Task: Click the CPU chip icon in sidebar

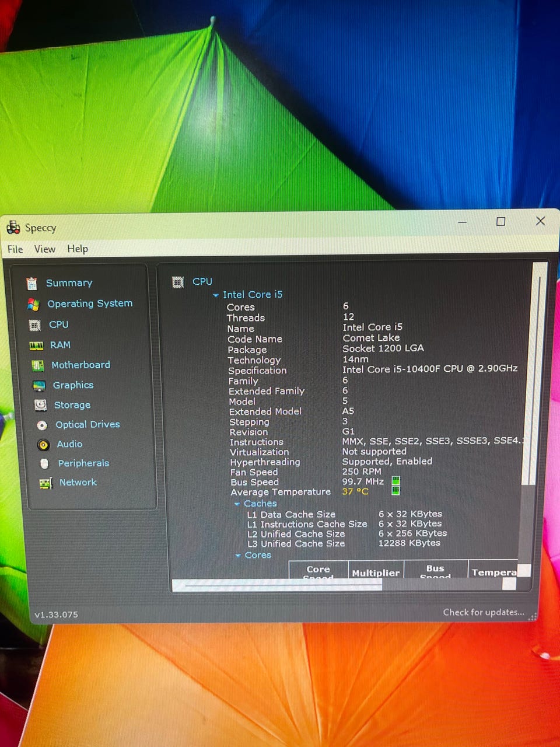Action: point(35,325)
